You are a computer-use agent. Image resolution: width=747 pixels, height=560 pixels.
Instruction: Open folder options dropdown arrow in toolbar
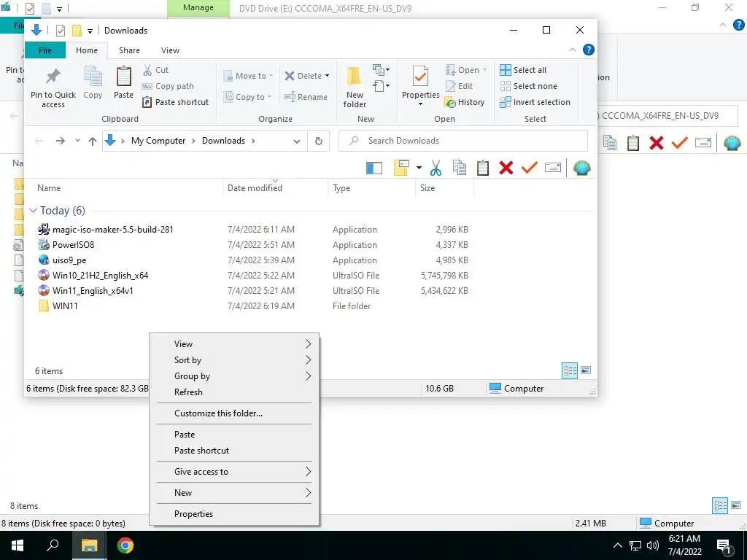pyautogui.click(x=419, y=168)
